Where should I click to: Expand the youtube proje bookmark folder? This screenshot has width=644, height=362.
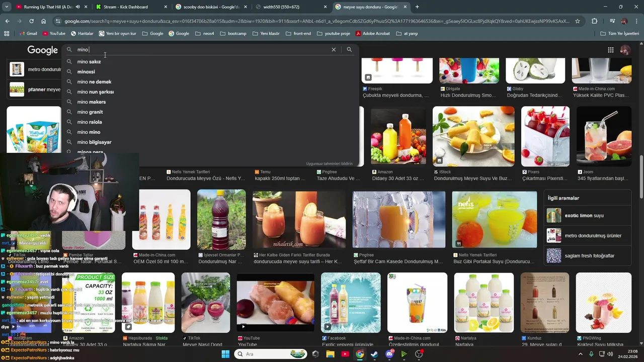click(333, 33)
